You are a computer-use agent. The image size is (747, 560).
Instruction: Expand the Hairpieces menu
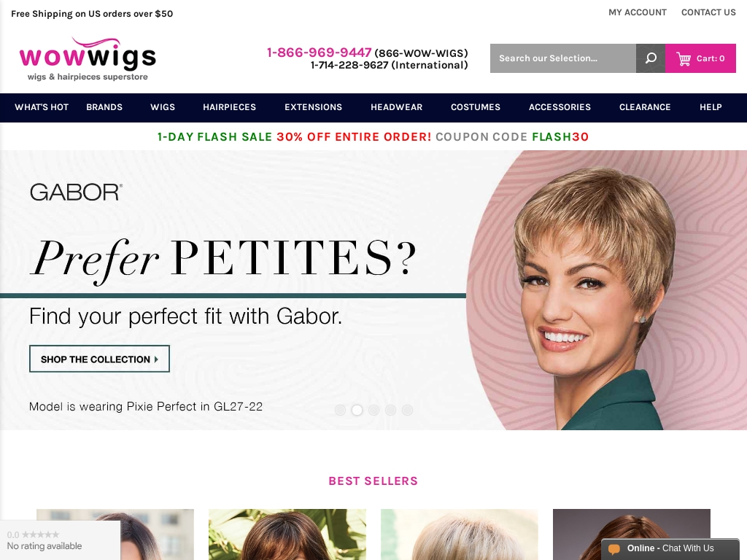click(230, 107)
